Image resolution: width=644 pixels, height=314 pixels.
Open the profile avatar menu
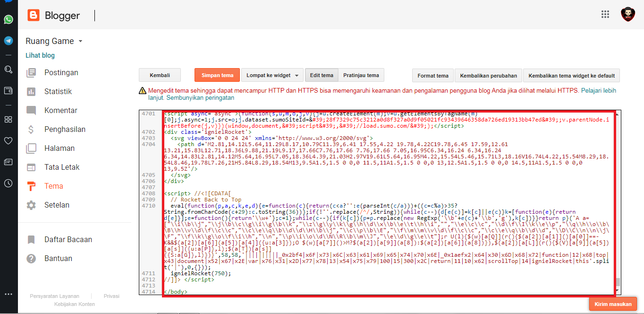627,15
